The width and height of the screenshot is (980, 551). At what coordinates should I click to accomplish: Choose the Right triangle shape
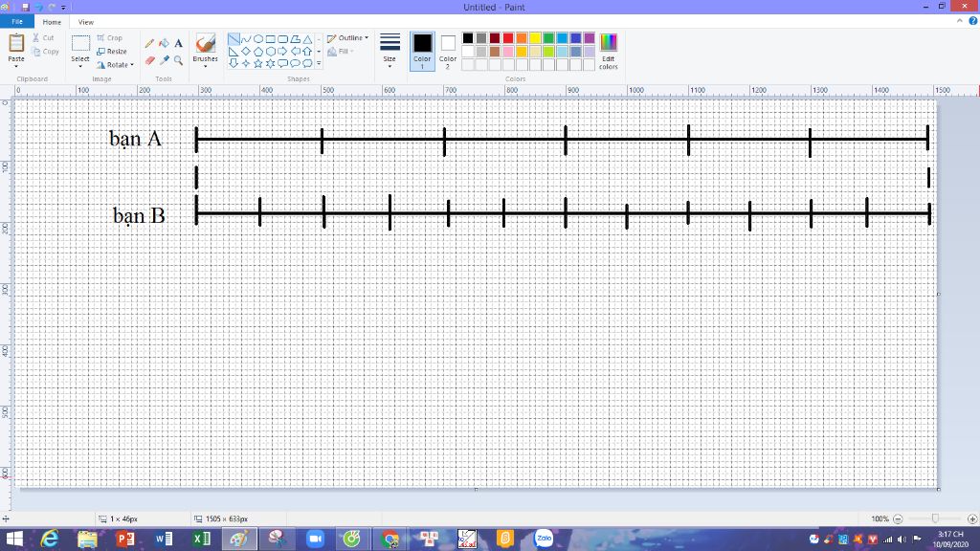tap(234, 52)
